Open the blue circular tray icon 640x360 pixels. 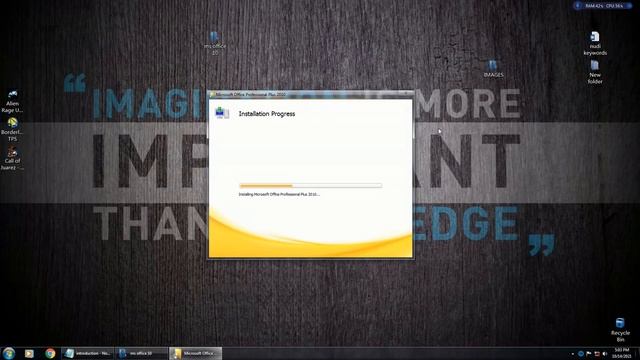(581, 354)
